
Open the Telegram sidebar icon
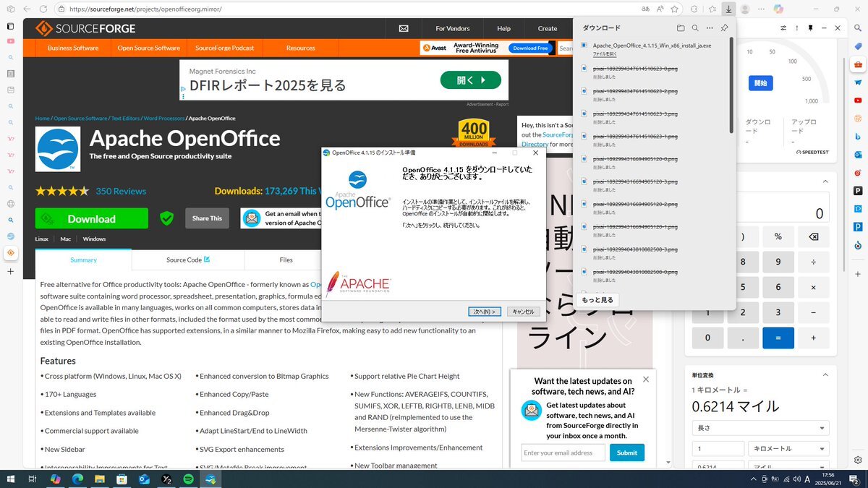click(x=858, y=82)
